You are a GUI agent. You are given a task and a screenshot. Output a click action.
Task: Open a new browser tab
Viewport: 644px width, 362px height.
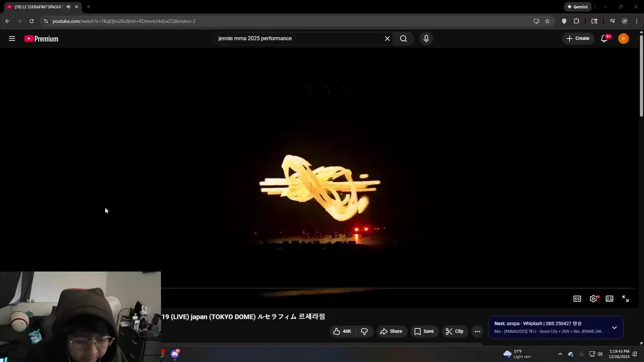(x=89, y=7)
